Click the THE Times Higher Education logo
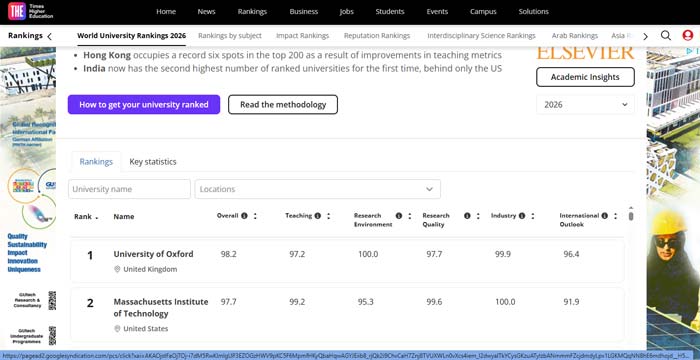The height and width of the screenshot is (360, 700). pos(30,12)
